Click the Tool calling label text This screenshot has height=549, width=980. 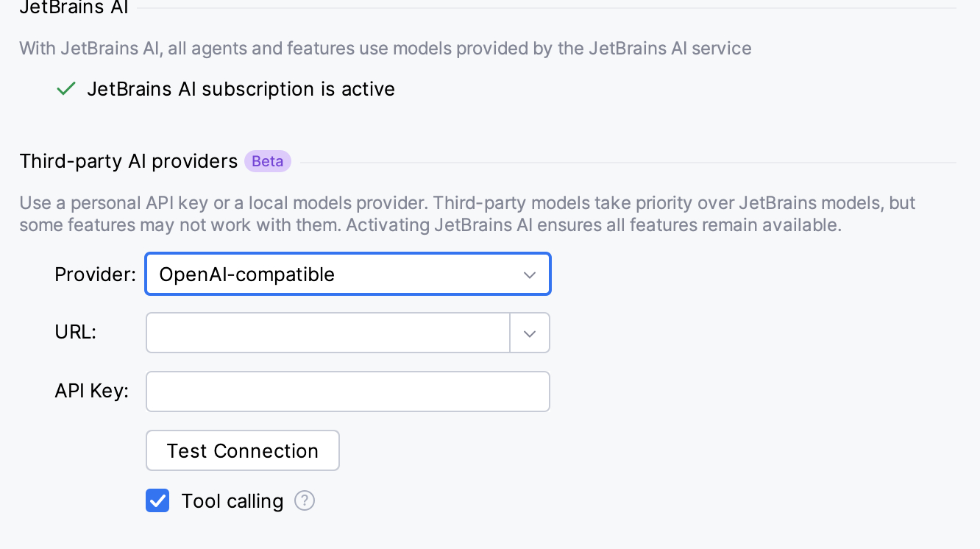(x=232, y=501)
